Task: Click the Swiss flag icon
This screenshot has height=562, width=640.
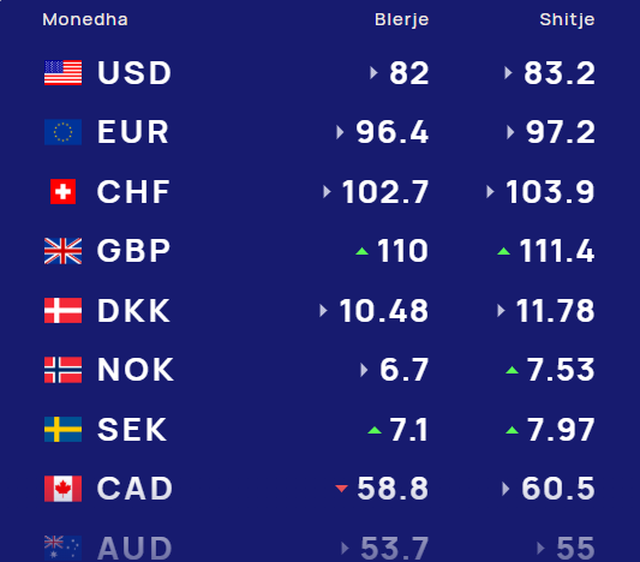Action: 62,192
